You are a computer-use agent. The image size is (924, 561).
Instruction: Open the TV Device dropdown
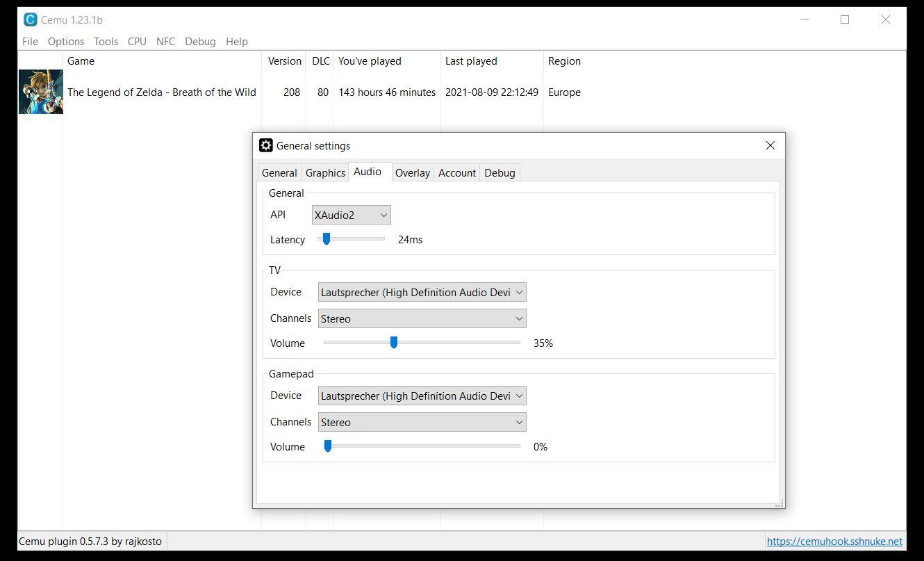point(422,292)
